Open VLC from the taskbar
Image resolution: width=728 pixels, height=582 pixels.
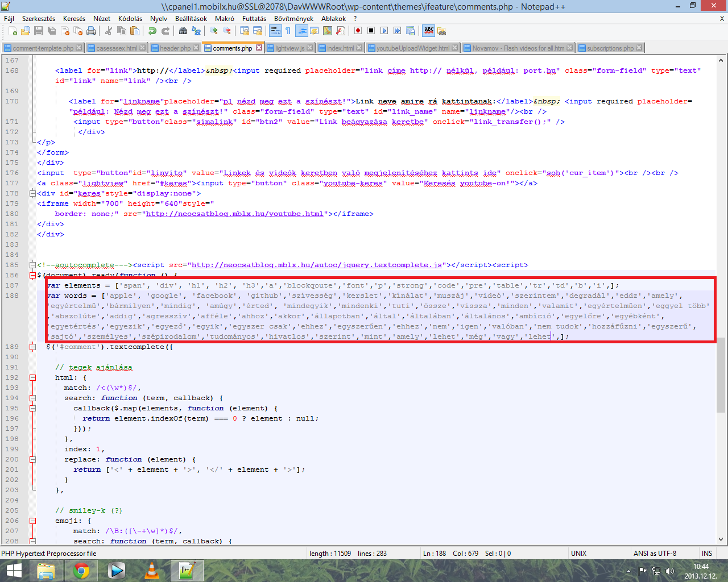click(x=152, y=571)
